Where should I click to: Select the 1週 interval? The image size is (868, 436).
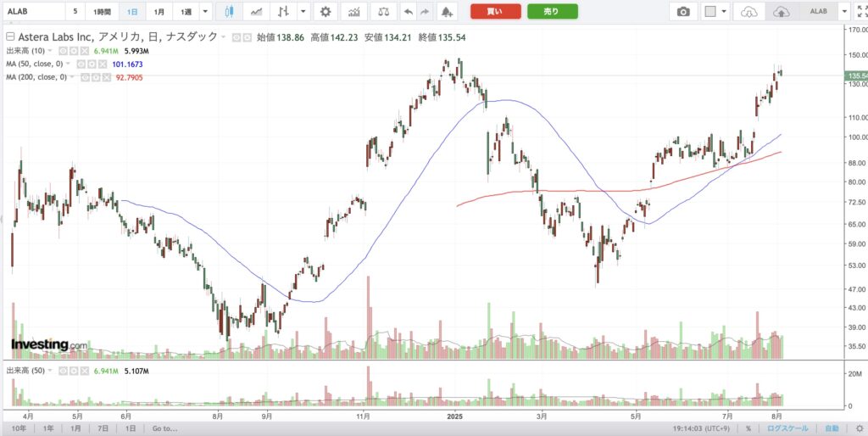click(x=186, y=11)
